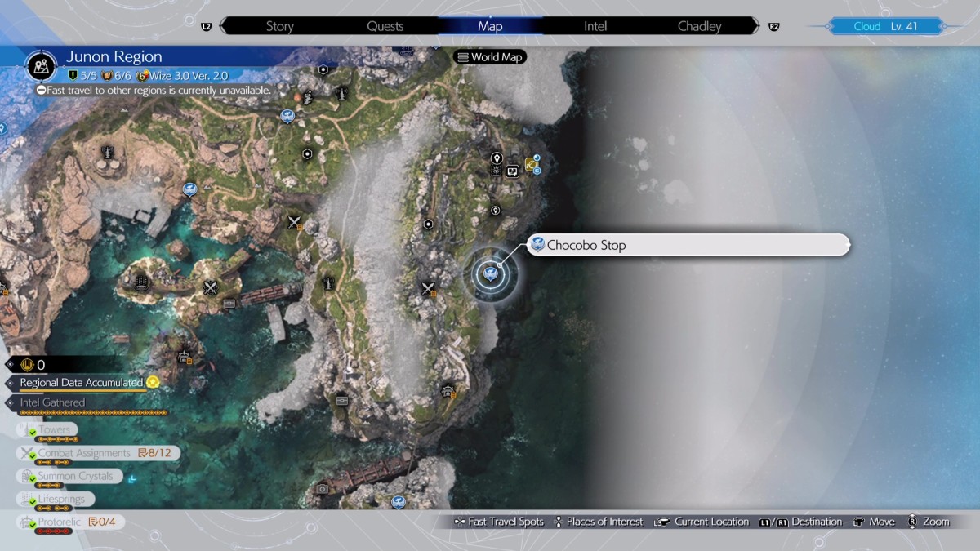Click the Junon Region emblem icon
Viewport: 980px width, 551px height.
40,65
